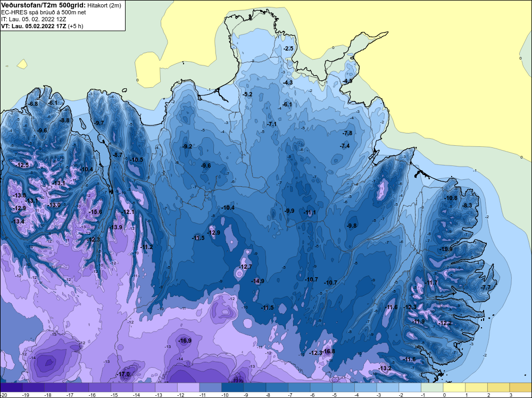Click the temperature value -8.8
The height and width of the screenshot is (398, 532).
(x=64, y=120)
